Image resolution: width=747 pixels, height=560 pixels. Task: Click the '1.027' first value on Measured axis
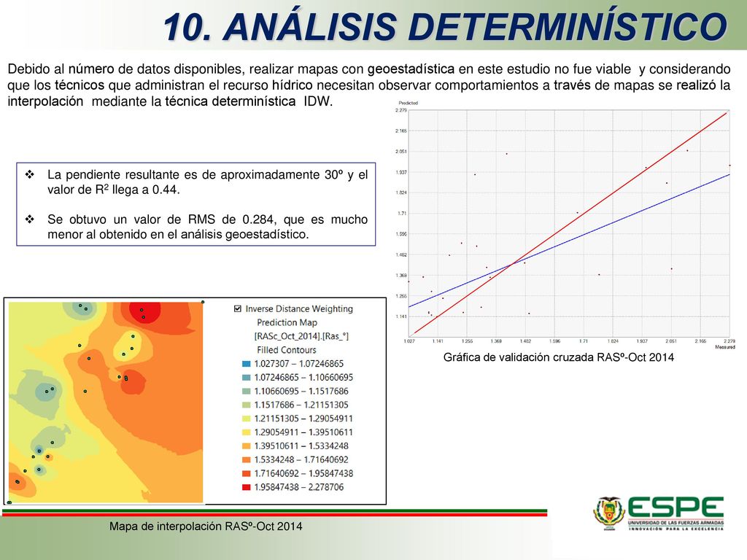pyautogui.click(x=409, y=341)
